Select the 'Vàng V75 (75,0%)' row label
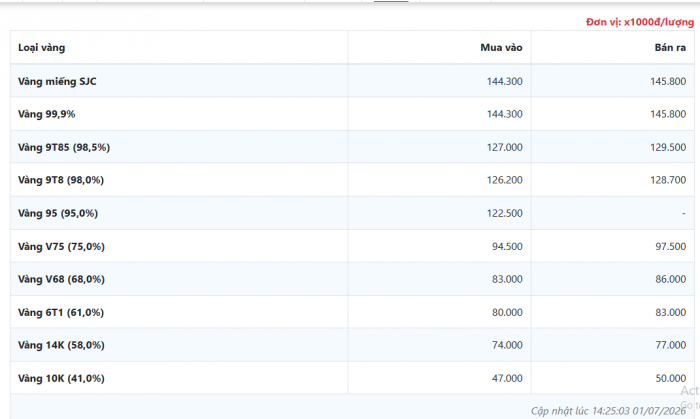The width and height of the screenshot is (700, 419). click(x=61, y=246)
